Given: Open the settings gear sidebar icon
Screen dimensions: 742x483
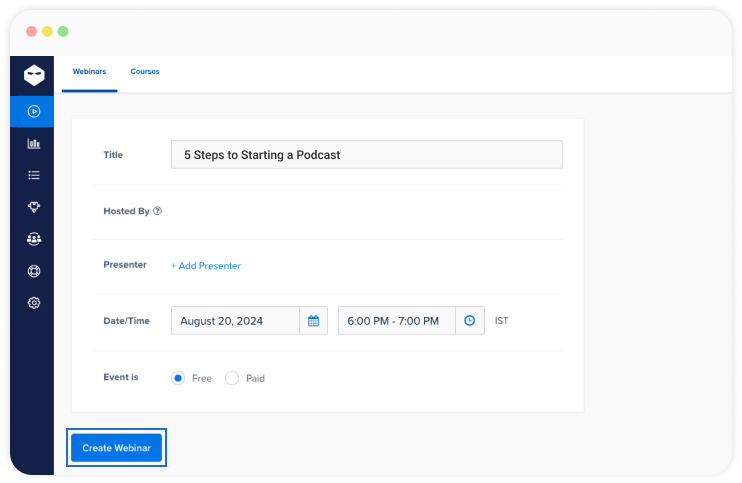Looking at the screenshot, I should (34, 303).
